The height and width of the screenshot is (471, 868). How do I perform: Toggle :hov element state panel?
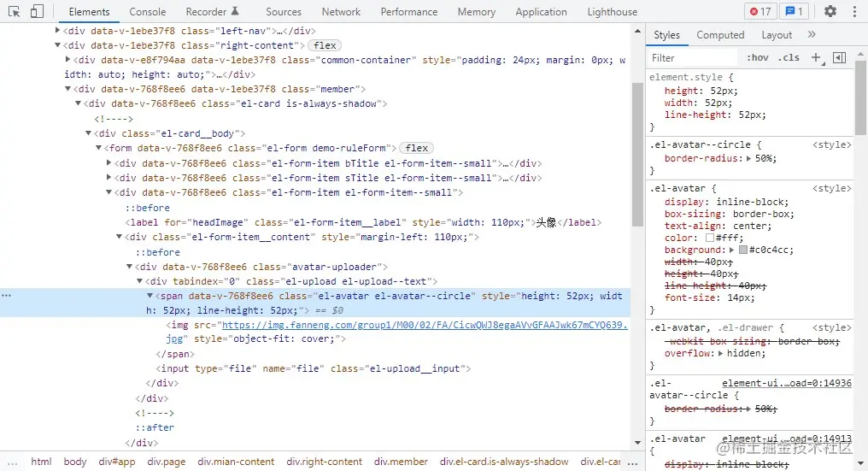click(757, 57)
